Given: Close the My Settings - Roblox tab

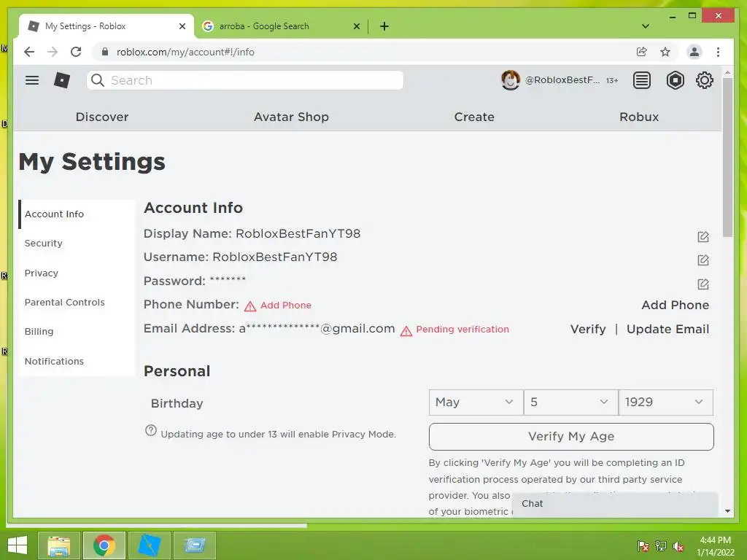Looking at the screenshot, I should click(x=182, y=26).
